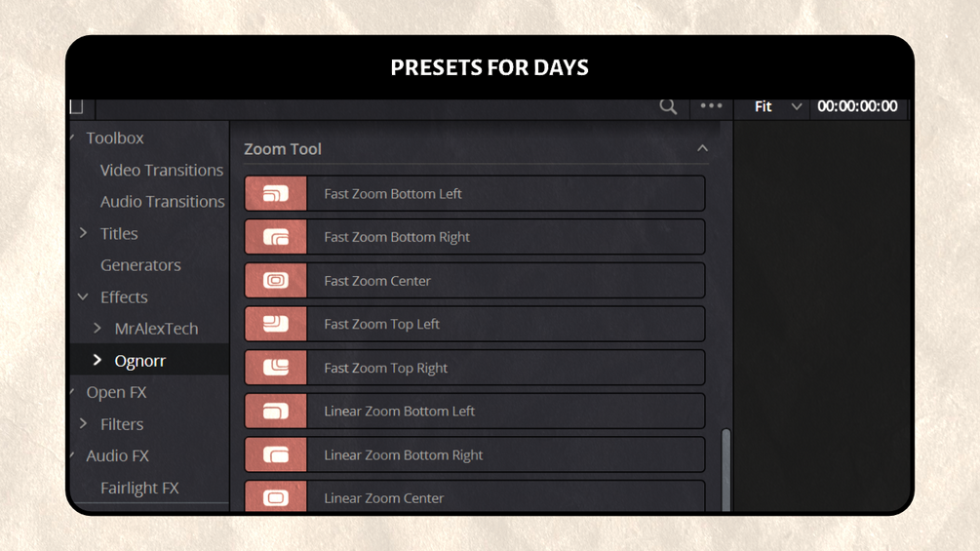Image resolution: width=980 pixels, height=551 pixels.
Task: Click the Linear Zoom Bottom Right preset icon
Action: (x=276, y=454)
